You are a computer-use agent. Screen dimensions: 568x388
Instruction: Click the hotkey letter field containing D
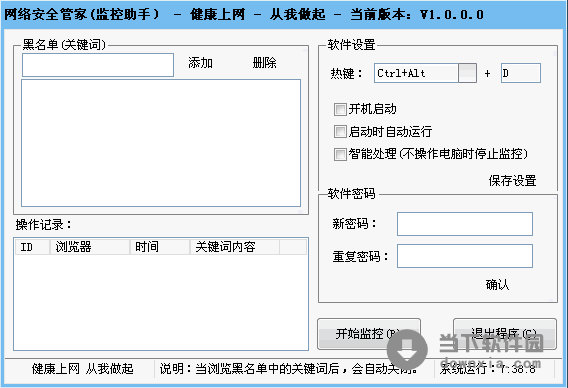pyautogui.click(x=521, y=73)
